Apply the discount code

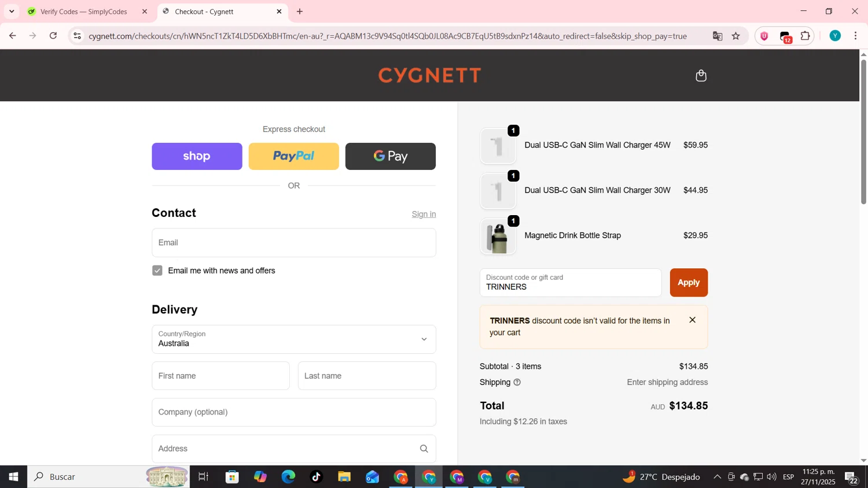point(689,283)
